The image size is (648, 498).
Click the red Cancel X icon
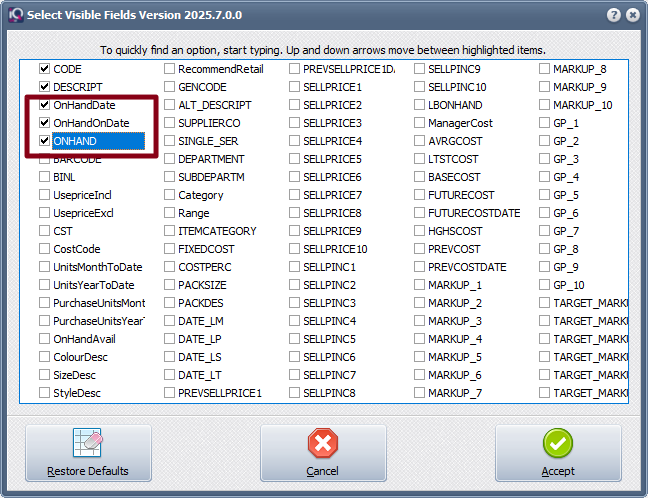pos(323,444)
